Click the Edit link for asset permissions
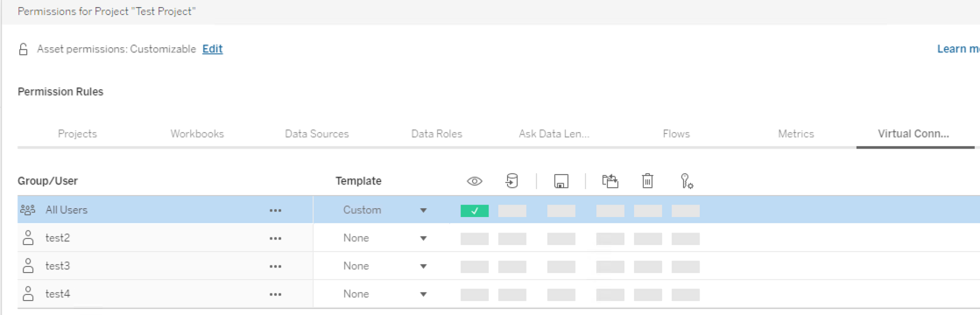980x315 pixels. 213,49
